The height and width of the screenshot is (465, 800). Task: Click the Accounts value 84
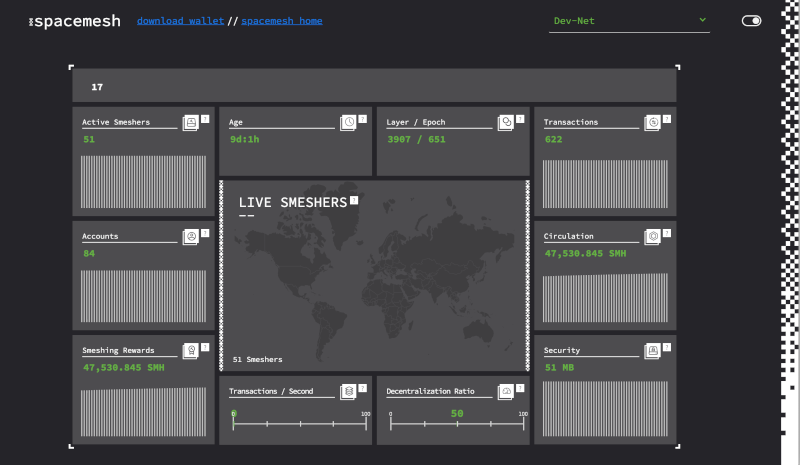89,254
